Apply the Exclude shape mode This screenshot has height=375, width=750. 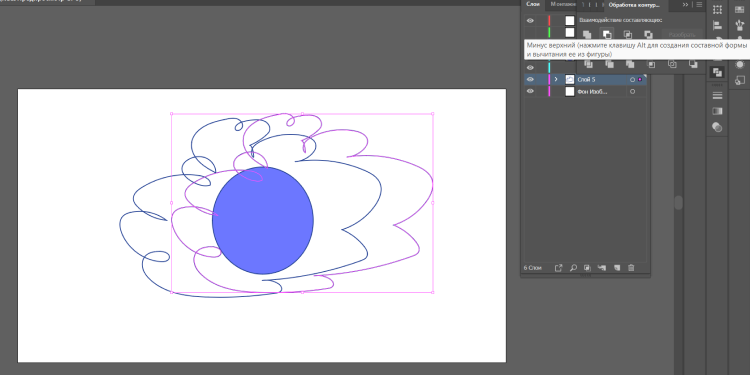[648, 34]
